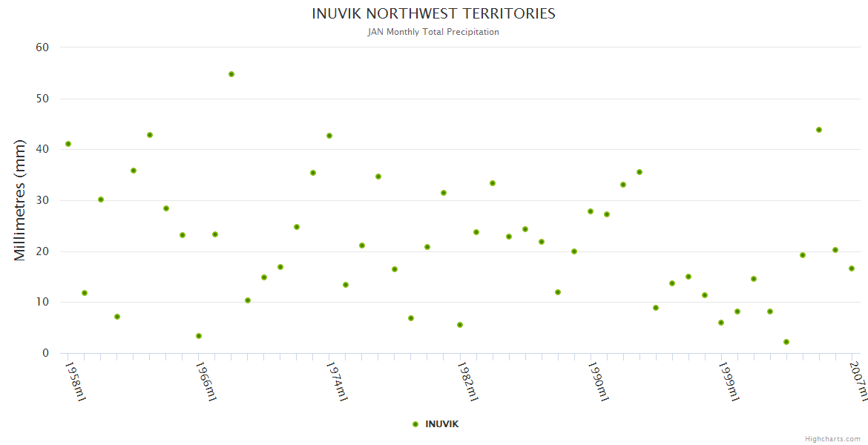Click the JAN Monthly Total Precipitation subtitle
868x445 pixels.
click(x=433, y=32)
